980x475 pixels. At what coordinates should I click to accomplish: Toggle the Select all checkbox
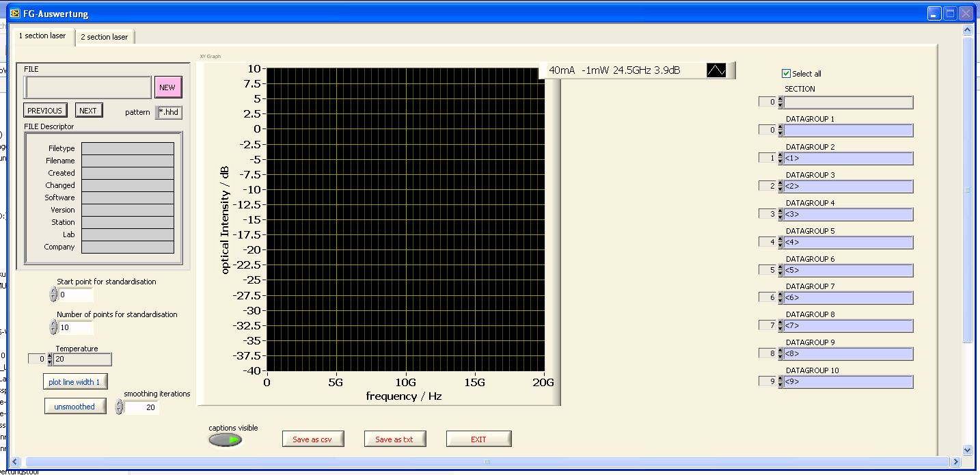point(786,73)
